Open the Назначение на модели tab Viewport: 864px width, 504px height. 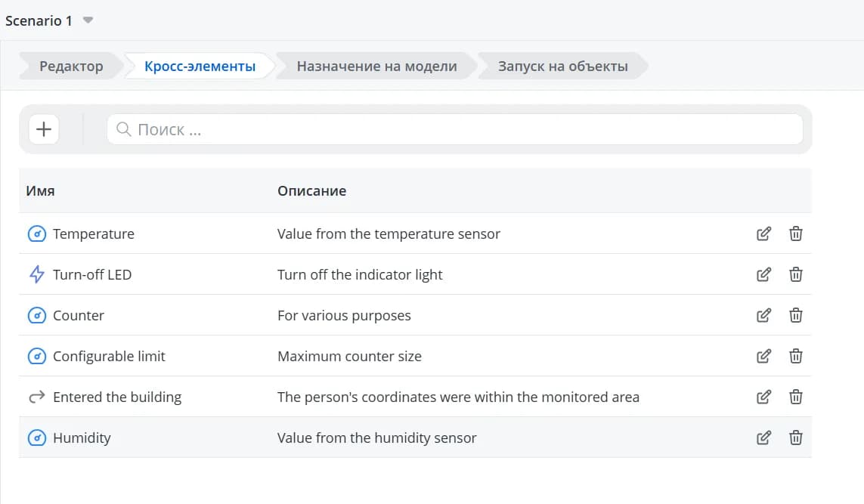(x=377, y=66)
